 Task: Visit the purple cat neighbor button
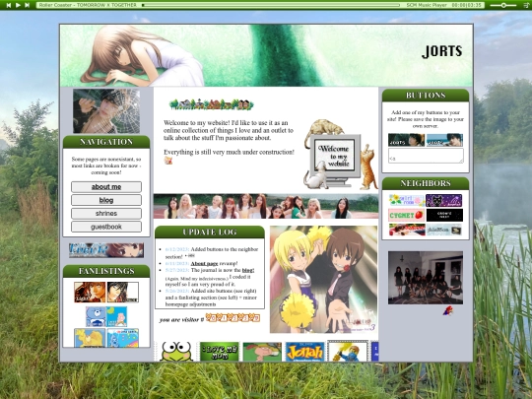(444, 201)
